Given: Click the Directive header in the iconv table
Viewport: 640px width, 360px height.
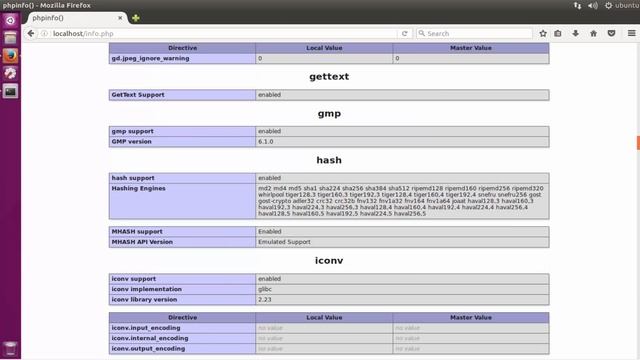Looking at the screenshot, I should coord(182,318).
